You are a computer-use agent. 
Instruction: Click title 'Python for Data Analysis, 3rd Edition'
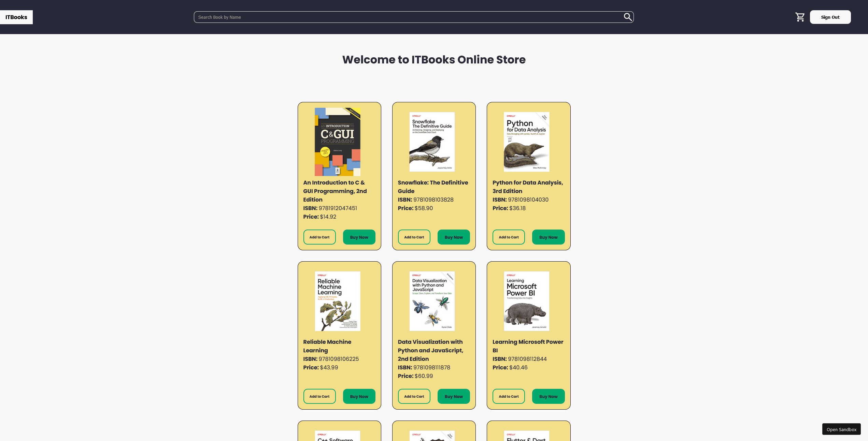[x=528, y=187]
